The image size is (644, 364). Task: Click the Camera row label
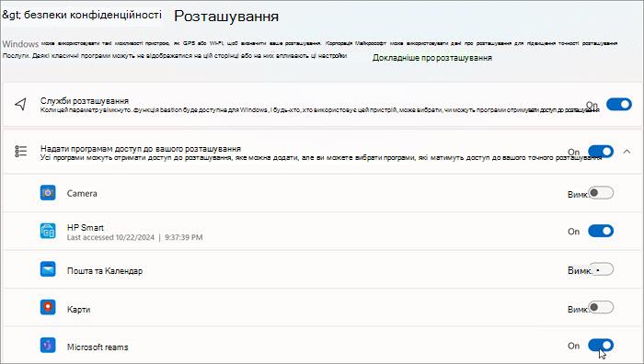[82, 193]
